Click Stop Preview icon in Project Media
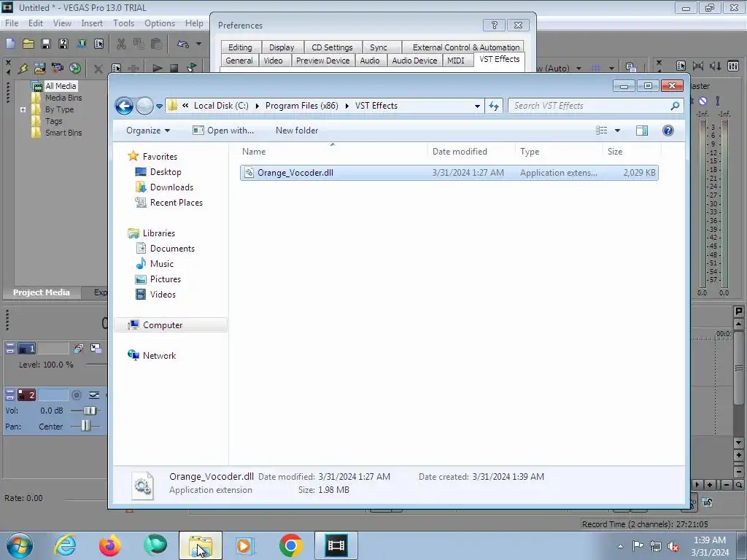Viewport: 747px width, 560px height. tap(174, 68)
